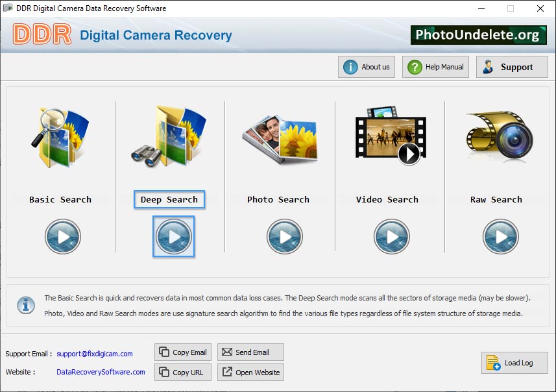Close the DDR Digital Camera window
The height and width of the screenshot is (392, 556).
(540, 8)
